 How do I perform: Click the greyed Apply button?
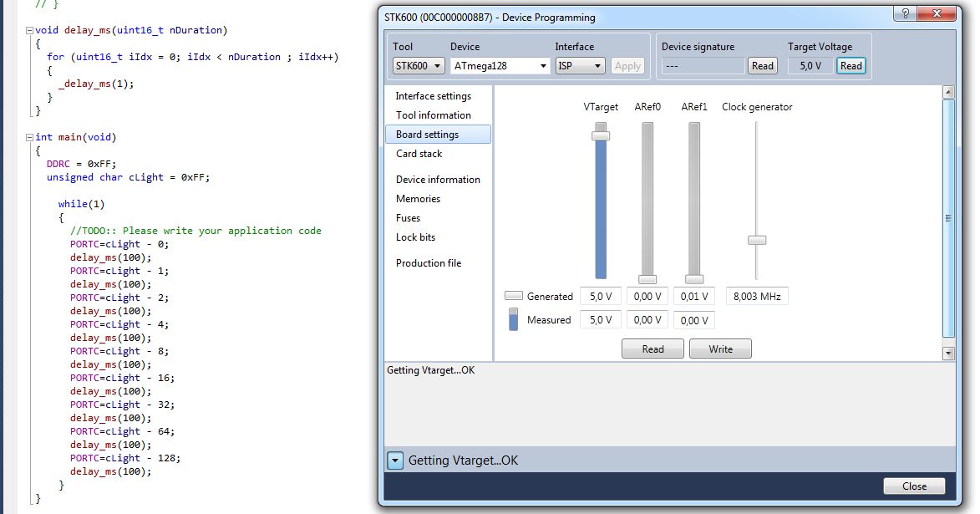[627, 66]
